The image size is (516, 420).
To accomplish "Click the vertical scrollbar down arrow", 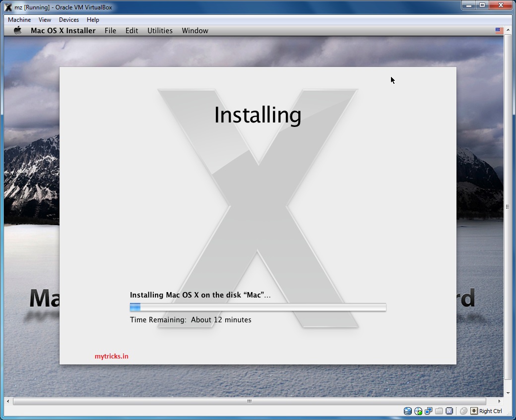I will [508, 393].
